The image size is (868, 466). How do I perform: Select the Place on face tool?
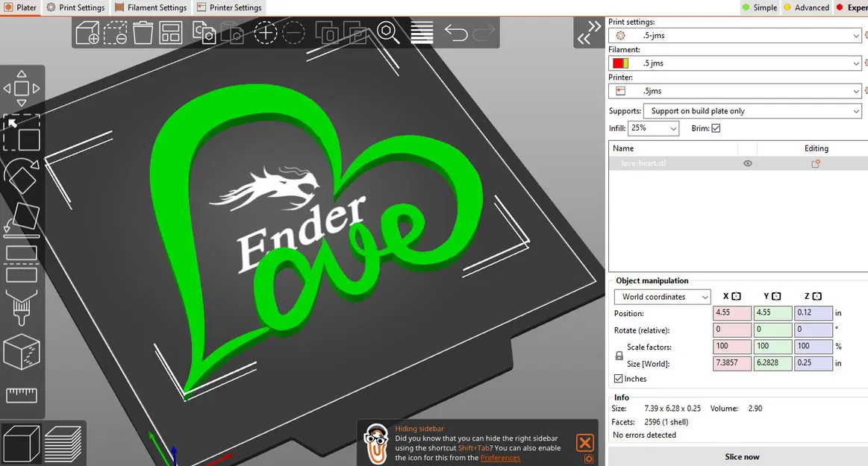(x=22, y=219)
